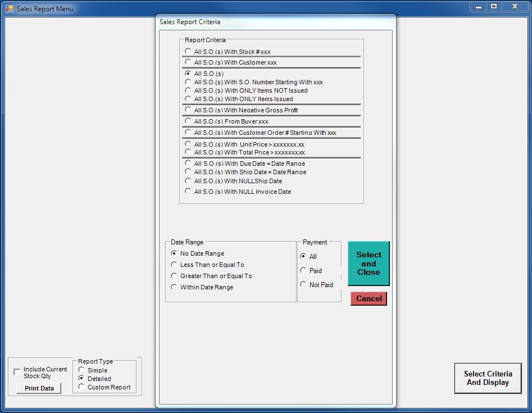This screenshot has height=413, width=532.
Task: Close the Sales Report Menu window
Action: tap(515, 6)
